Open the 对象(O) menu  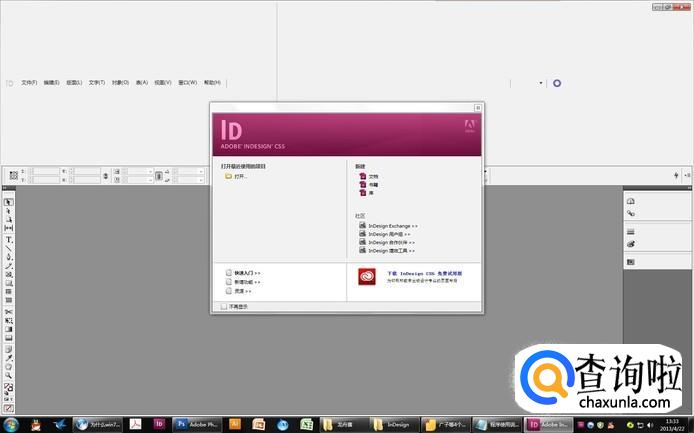(120, 83)
